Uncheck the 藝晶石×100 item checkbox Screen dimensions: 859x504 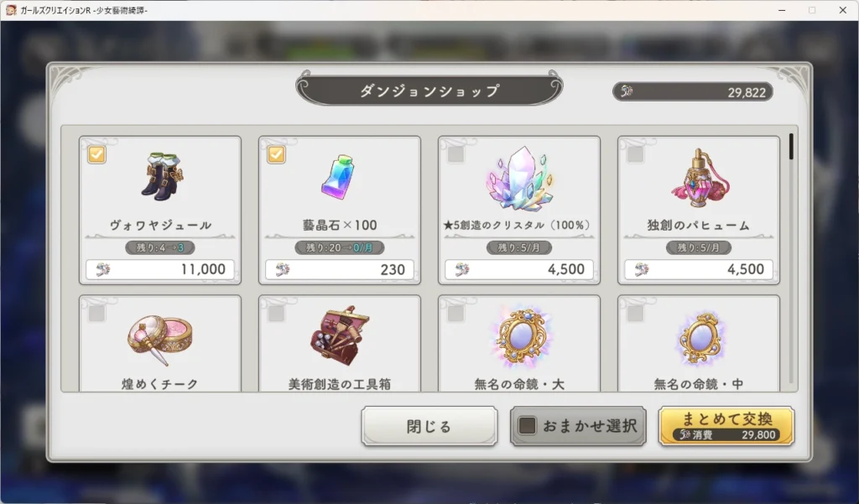pyautogui.click(x=276, y=154)
